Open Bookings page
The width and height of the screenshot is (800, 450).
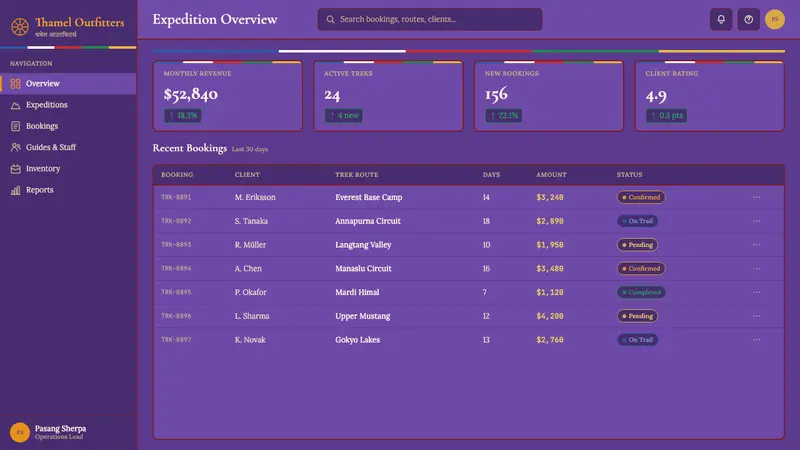pos(68,126)
